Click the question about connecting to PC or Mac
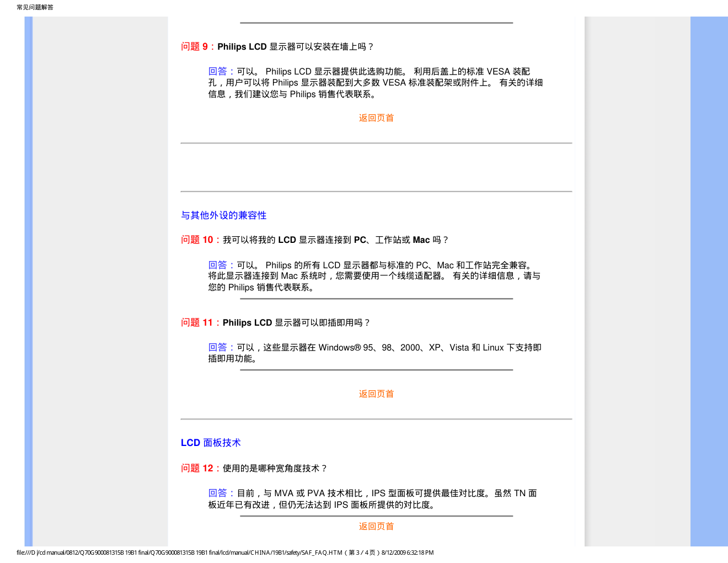728x563 pixels. pyautogui.click(x=335, y=240)
